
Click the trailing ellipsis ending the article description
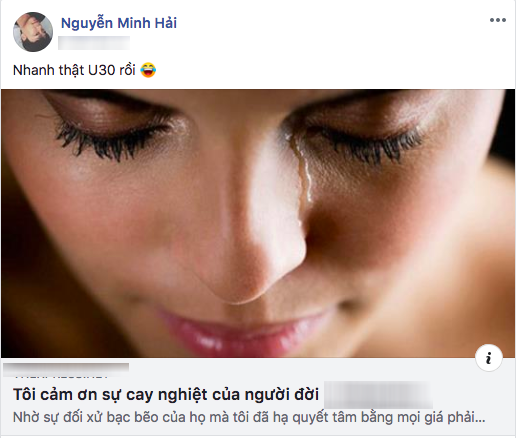[x=480, y=419]
